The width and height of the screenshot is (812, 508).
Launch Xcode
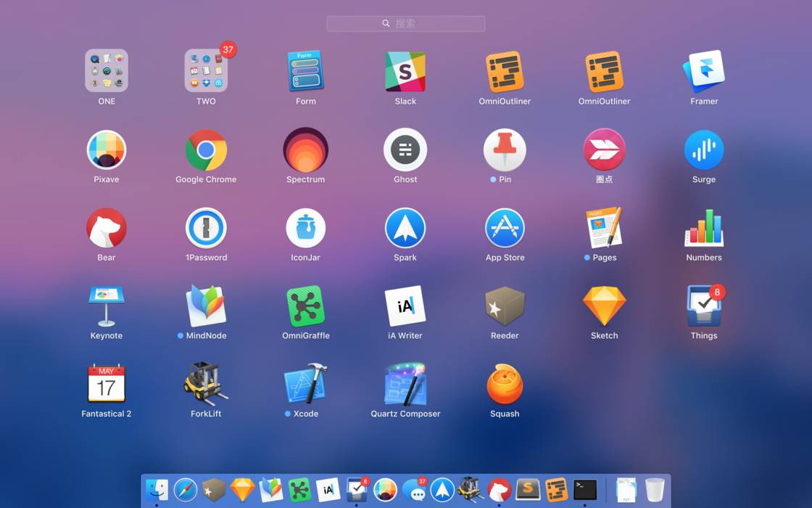[305, 384]
